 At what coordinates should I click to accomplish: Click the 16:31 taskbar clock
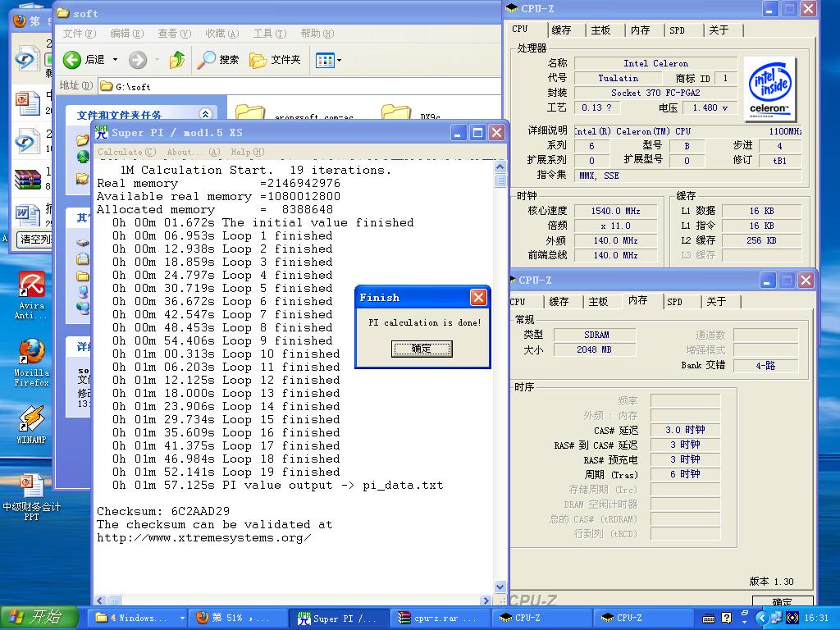816,619
